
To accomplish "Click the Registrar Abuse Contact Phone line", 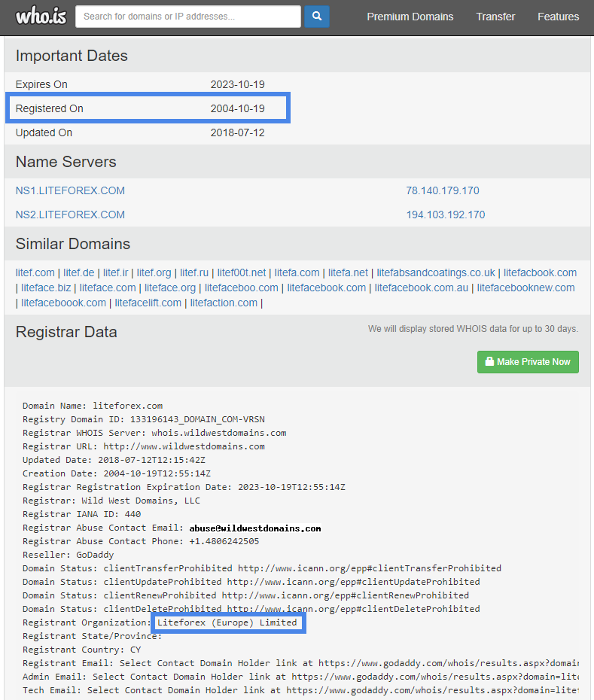I will (x=141, y=541).
